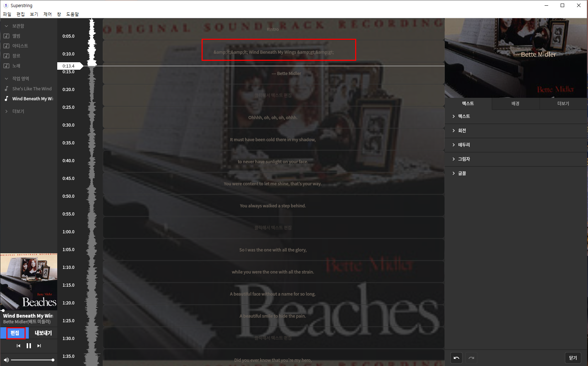588x366 pixels.
Task: Open the 창 menu
Action: click(59, 14)
